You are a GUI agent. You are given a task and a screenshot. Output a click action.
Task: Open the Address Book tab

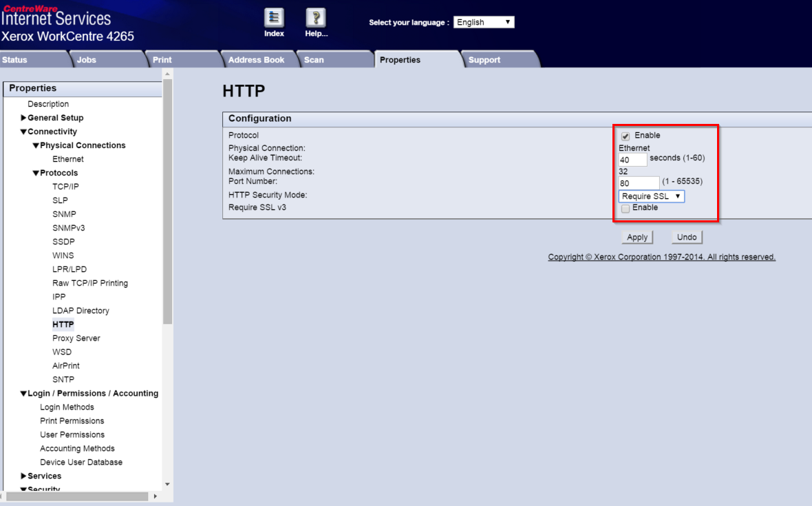[258, 60]
